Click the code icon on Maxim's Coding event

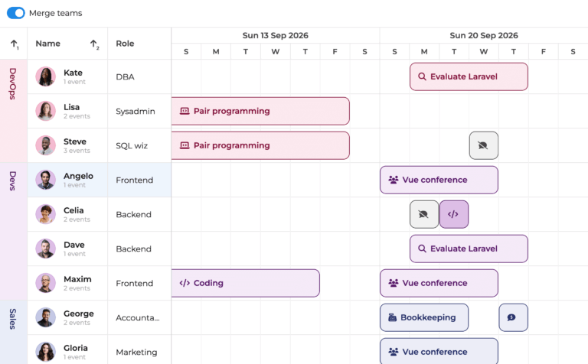[185, 283]
